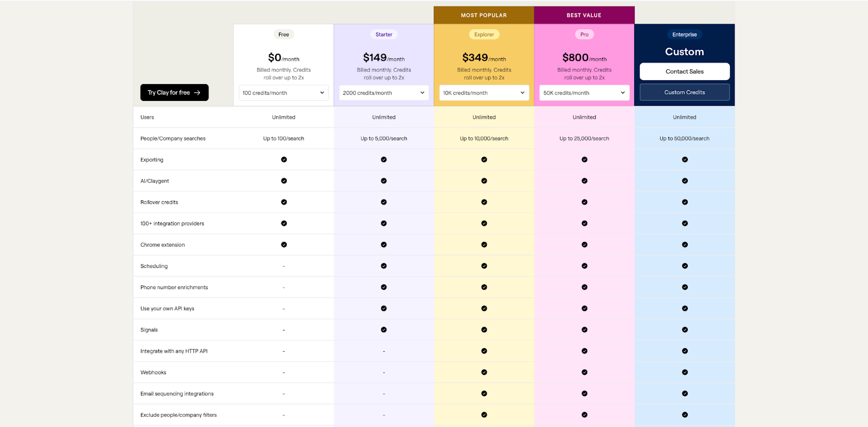Click the AI/Claygent row label

tap(155, 181)
